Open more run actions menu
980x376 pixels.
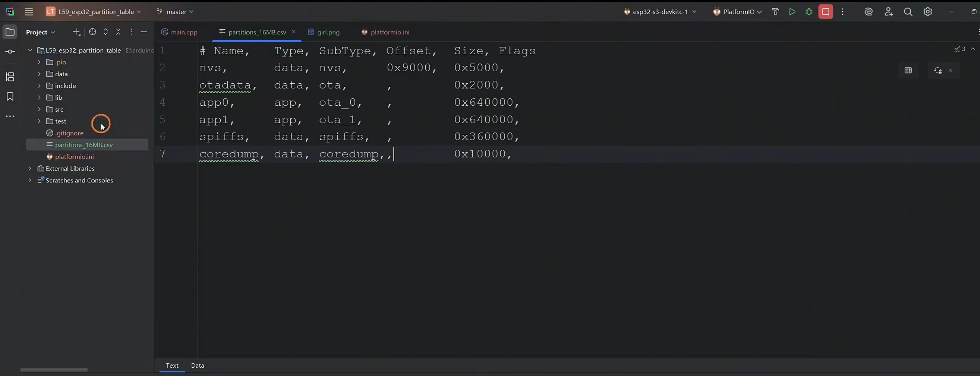pos(843,12)
